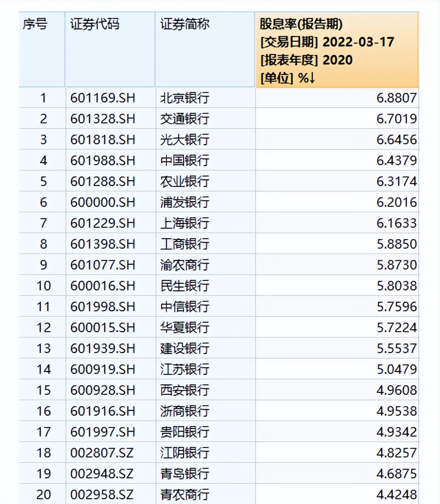Select security code 002948.SZ
Image resolution: width=440 pixels, height=504 pixels.
pyautogui.click(x=102, y=474)
